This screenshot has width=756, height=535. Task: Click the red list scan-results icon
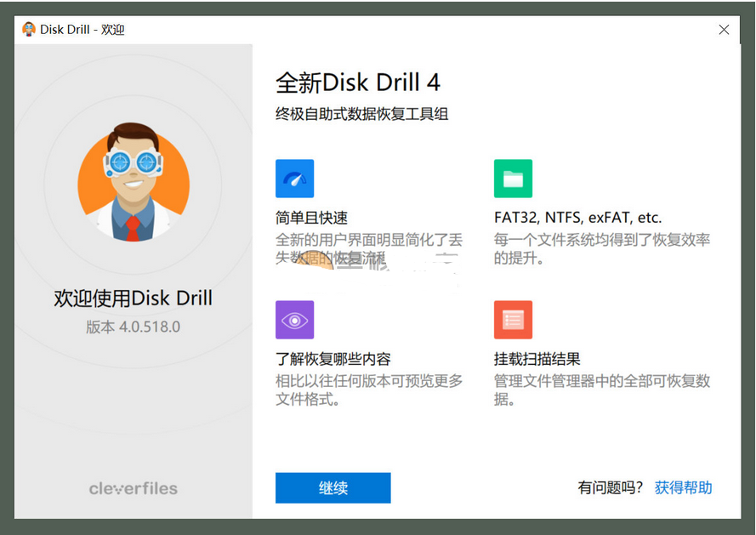coord(513,320)
